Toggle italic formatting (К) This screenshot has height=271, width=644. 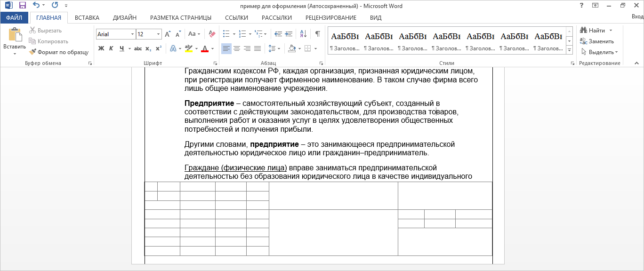click(x=112, y=48)
